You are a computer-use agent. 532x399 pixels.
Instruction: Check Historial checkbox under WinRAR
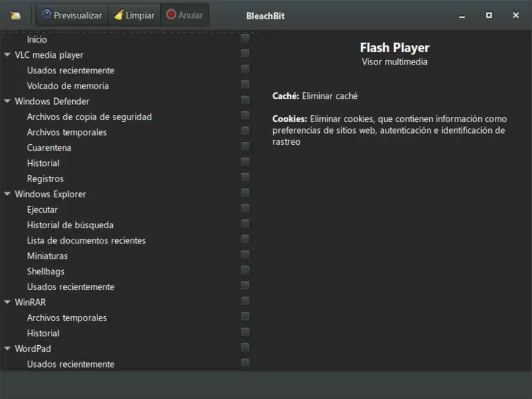pyautogui.click(x=245, y=332)
